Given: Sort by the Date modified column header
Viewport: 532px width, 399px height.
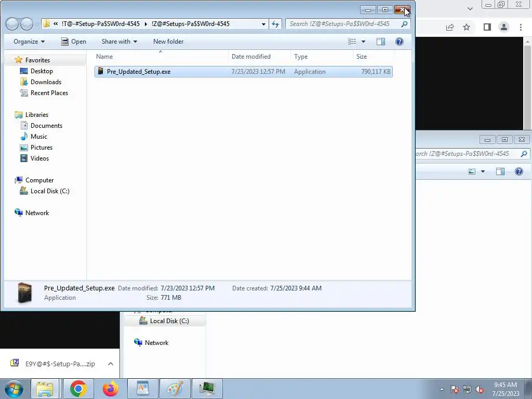Looking at the screenshot, I should 260,56.
